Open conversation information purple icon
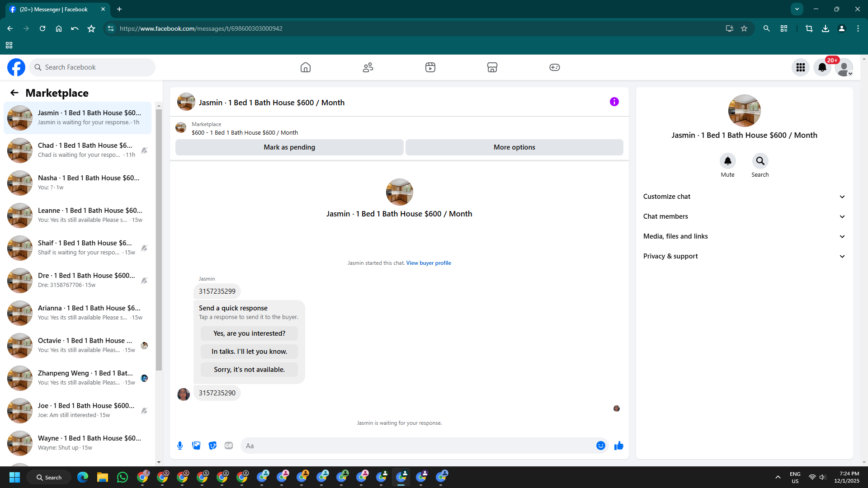The height and width of the screenshot is (488, 868). pos(614,102)
